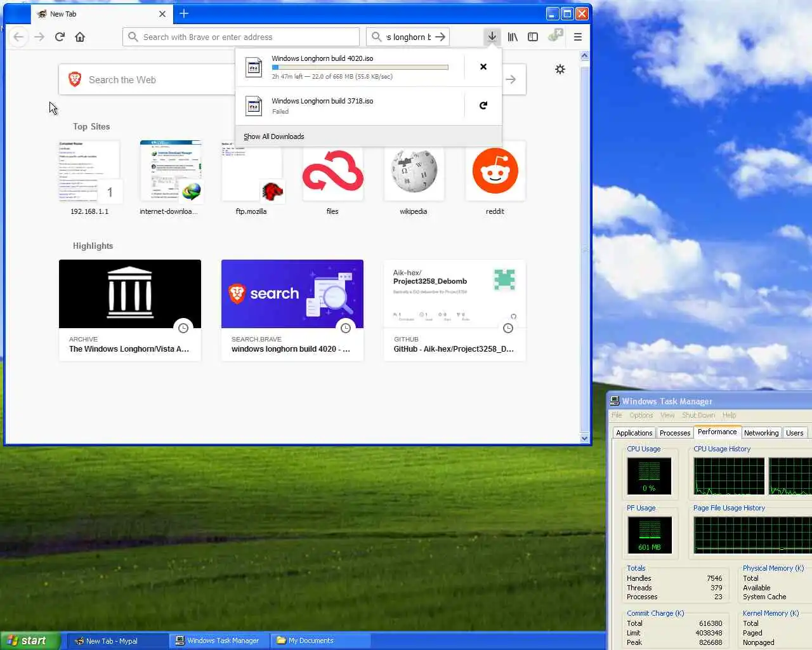812x650 pixels.
Task: Click the Commit Charge Total value 616380
Action: [x=710, y=623]
